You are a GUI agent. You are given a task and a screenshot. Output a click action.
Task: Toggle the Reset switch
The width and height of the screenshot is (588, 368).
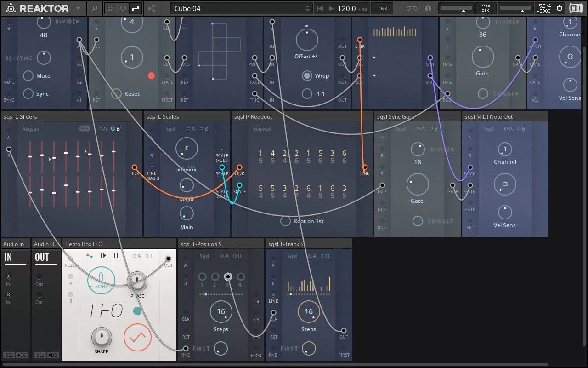coord(117,93)
